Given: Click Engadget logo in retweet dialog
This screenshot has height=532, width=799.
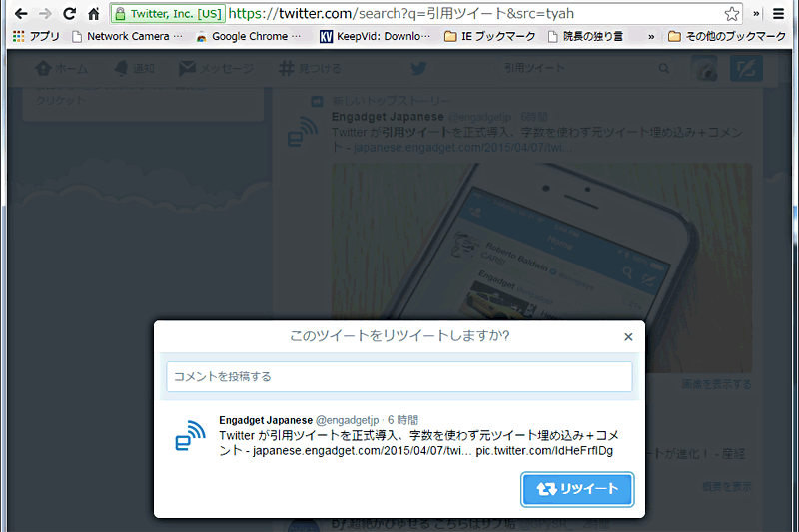Looking at the screenshot, I should [x=190, y=436].
